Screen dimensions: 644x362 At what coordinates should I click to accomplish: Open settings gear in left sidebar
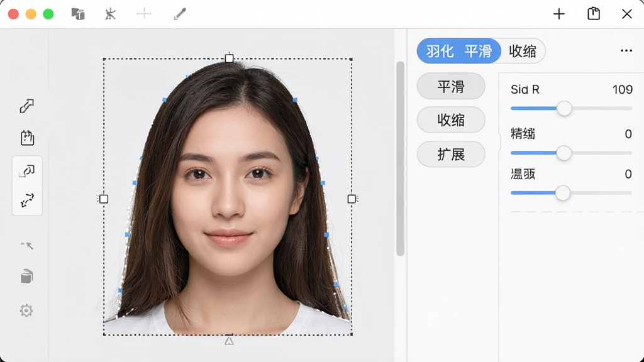26,310
